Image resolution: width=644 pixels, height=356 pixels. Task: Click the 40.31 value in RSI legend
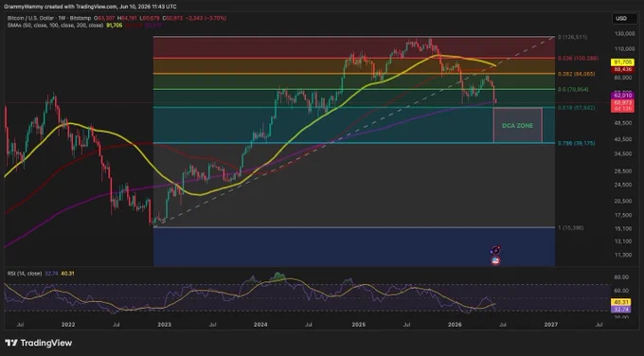(x=67, y=274)
